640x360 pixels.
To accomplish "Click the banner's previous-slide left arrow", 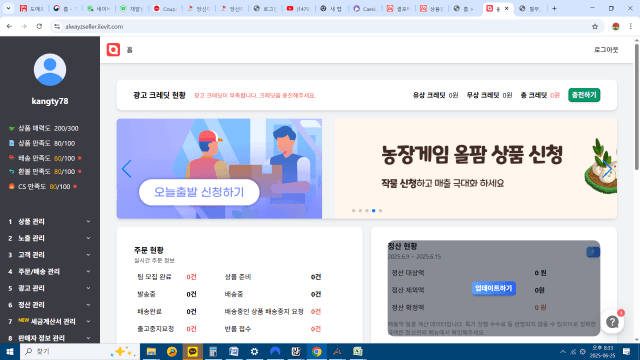I will (x=127, y=169).
